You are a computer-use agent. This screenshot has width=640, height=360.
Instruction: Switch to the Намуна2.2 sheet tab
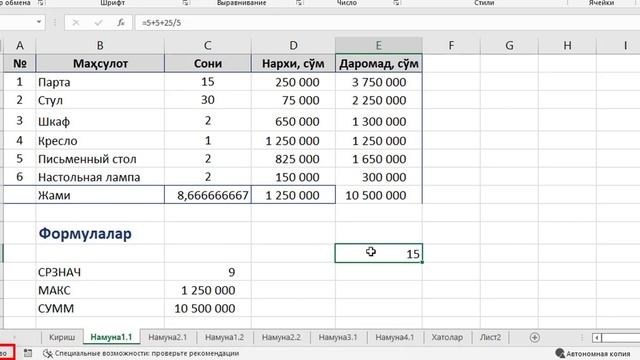pos(281,337)
